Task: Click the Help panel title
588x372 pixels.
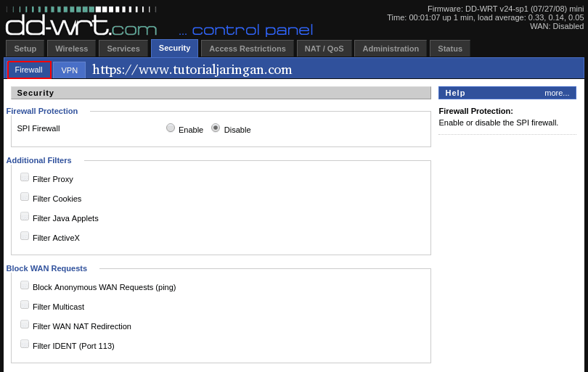Action: click(x=455, y=93)
